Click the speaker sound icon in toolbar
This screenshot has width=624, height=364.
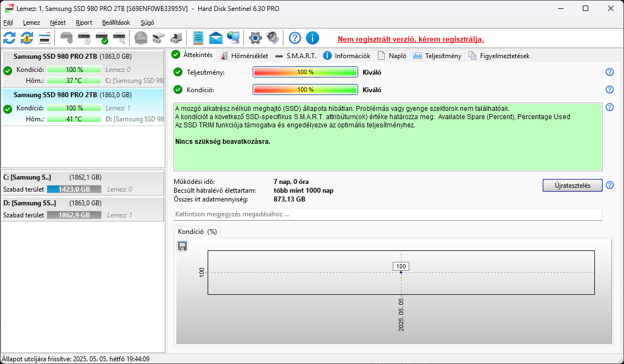pos(272,38)
